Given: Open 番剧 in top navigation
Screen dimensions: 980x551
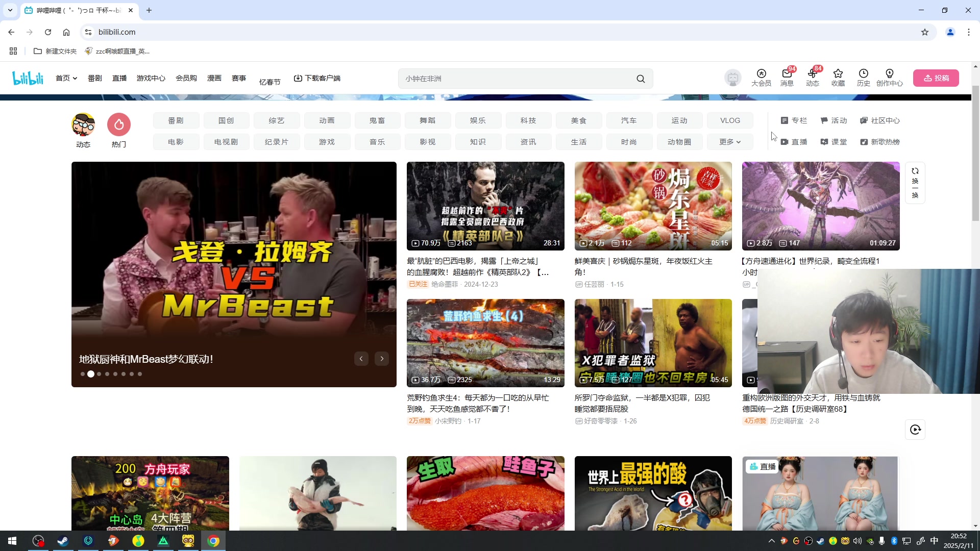Looking at the screenshot, I should 95,78.
